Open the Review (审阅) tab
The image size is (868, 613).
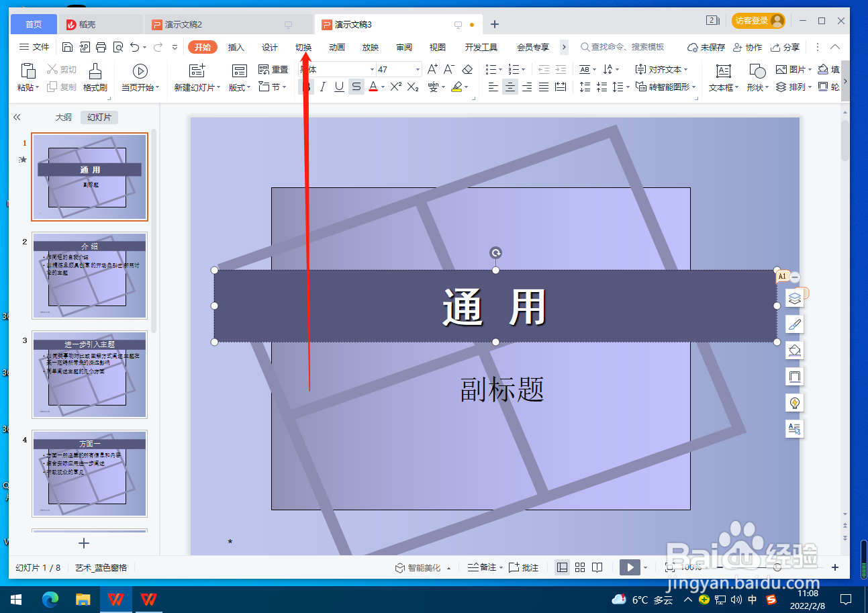click(x=404, y=47)
